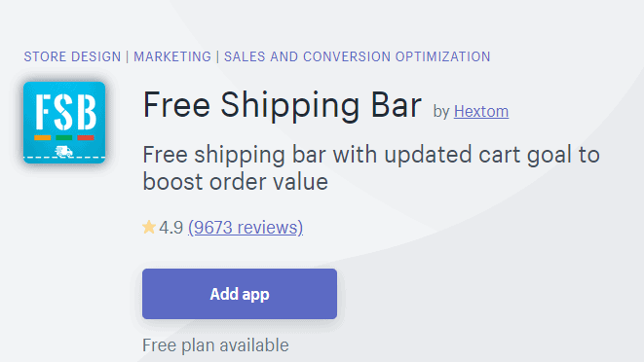The height and width of the screenshot is (362, 644).
Task: Open the STORE DESIGN category link
Action: (72, 56)
